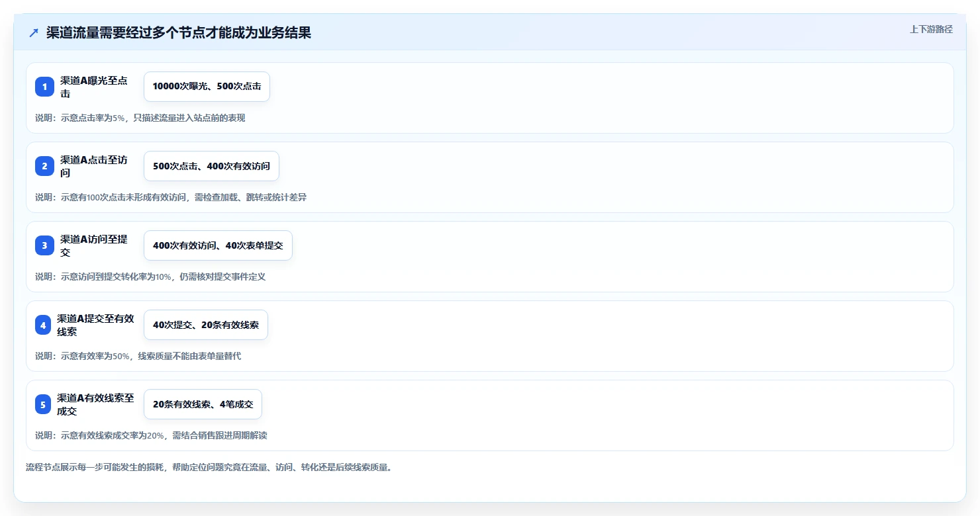This screenshot has height=516, width=980.
Task: Click the 40次提交、20条有效线索 value chip
Action: tap(206, 325)
